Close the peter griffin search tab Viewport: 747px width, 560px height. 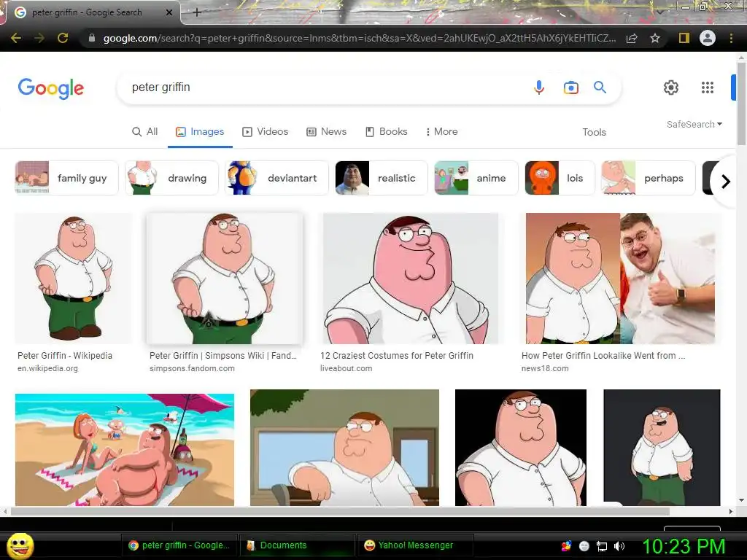click(169, 12)
